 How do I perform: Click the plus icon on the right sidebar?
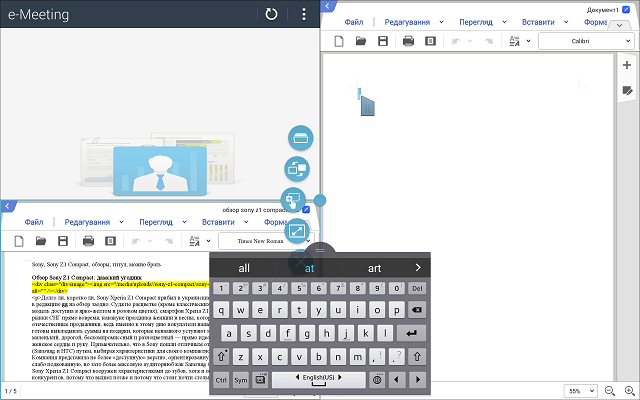click(x=627, y=65)
